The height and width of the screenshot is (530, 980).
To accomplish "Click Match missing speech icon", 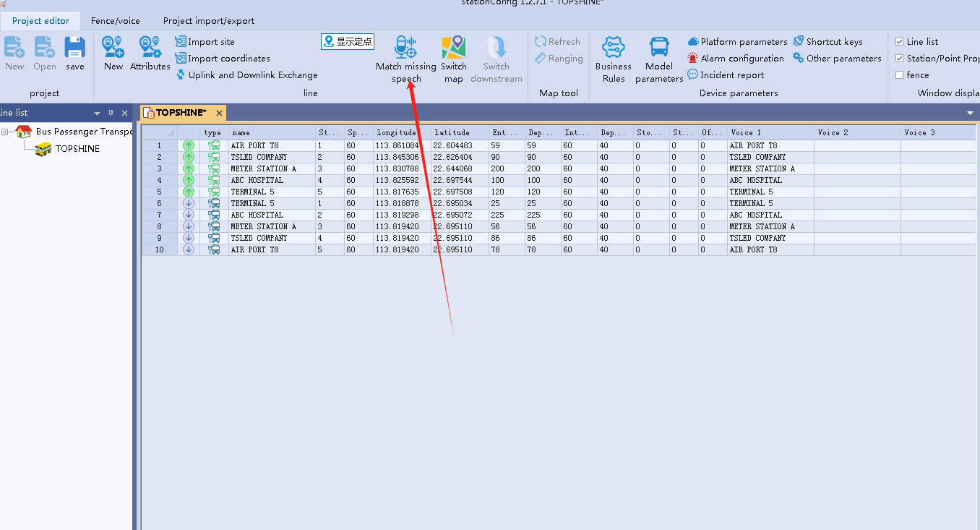I will pyautogui.click(x=405, y=48).
